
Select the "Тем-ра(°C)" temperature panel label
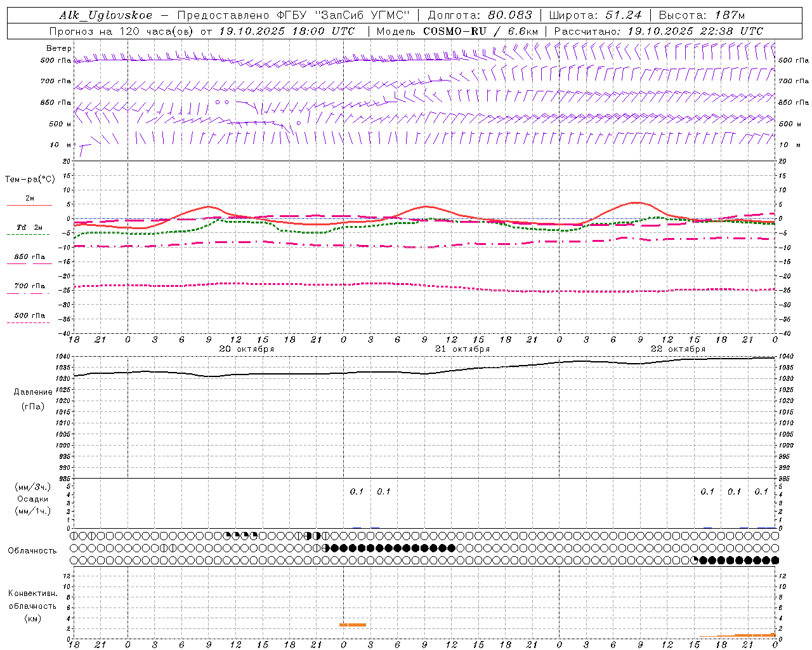pos(30,180)
